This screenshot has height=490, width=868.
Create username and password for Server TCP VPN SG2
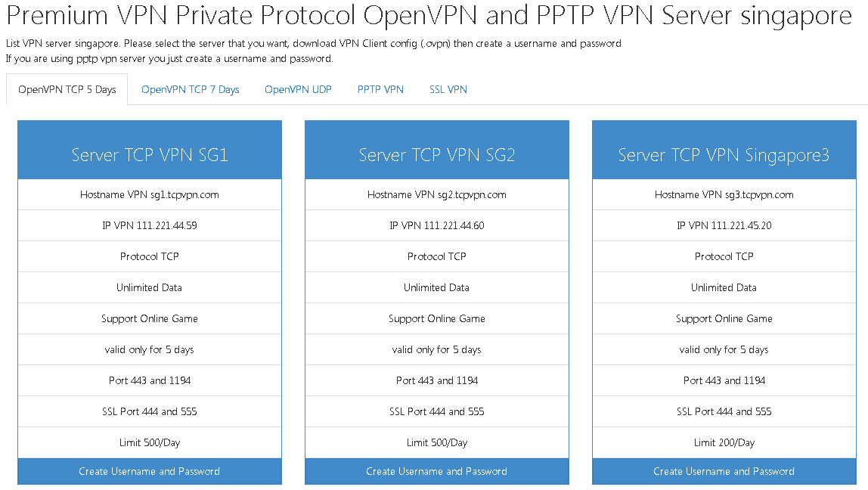point(436,471)
